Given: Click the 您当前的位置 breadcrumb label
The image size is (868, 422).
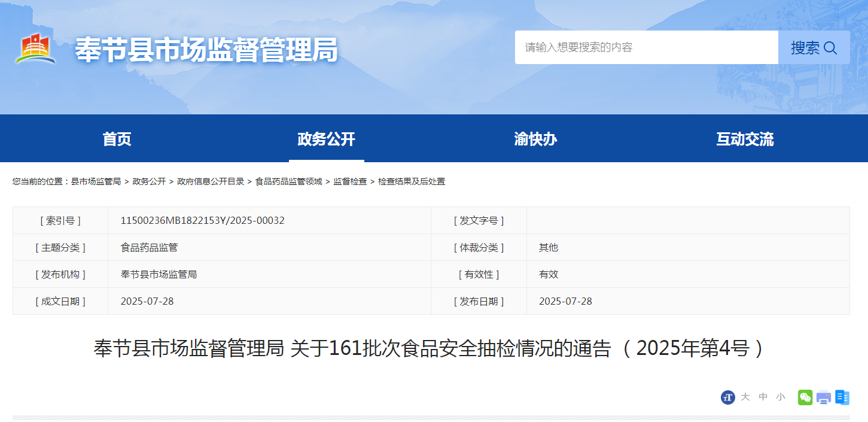Looking at the screenshot, I should pos(41,181).
